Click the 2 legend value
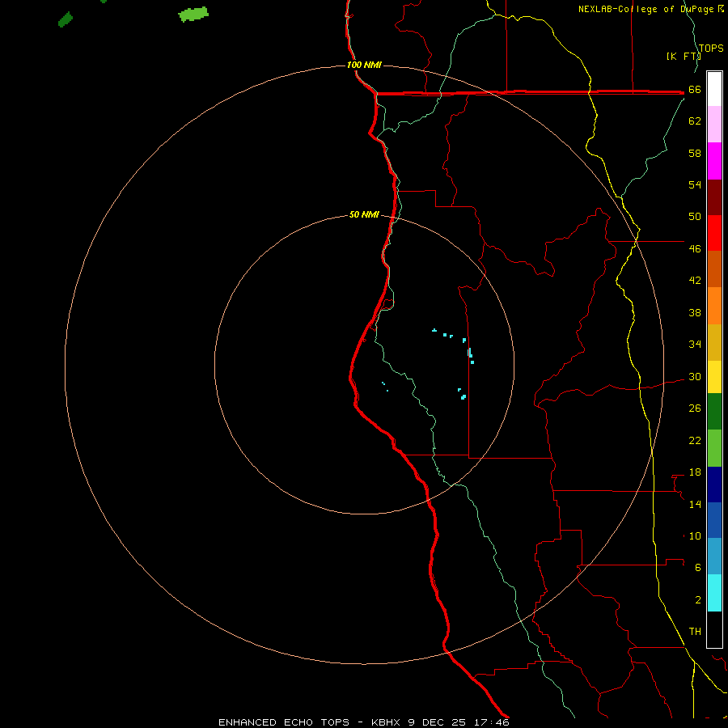Image resolution: width=728 pixels, height=728 pixels. (698, 600)
